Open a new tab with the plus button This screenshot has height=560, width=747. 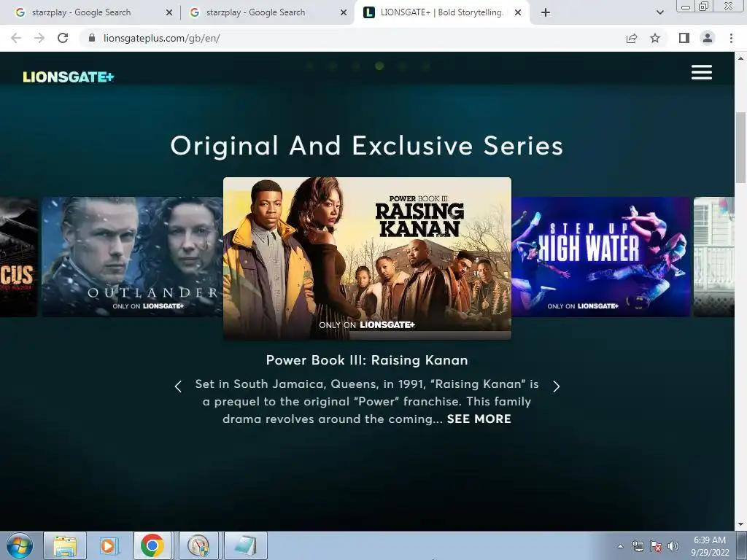546,12
